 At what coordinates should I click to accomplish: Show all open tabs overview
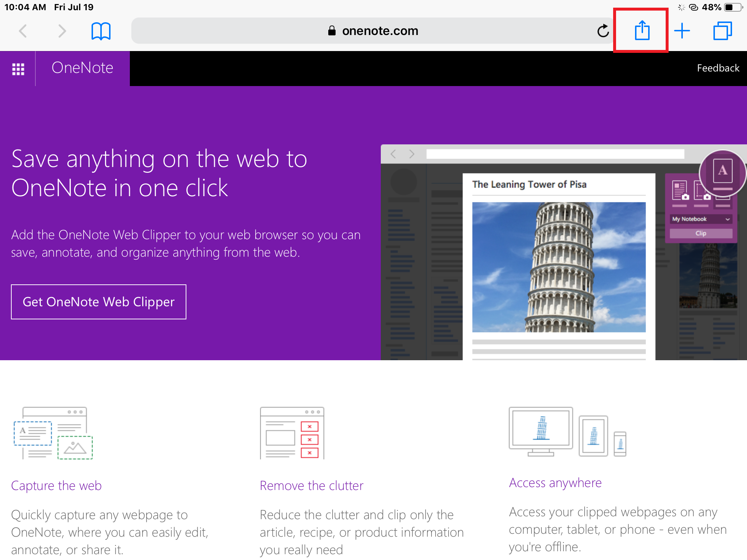click(722, 31)
